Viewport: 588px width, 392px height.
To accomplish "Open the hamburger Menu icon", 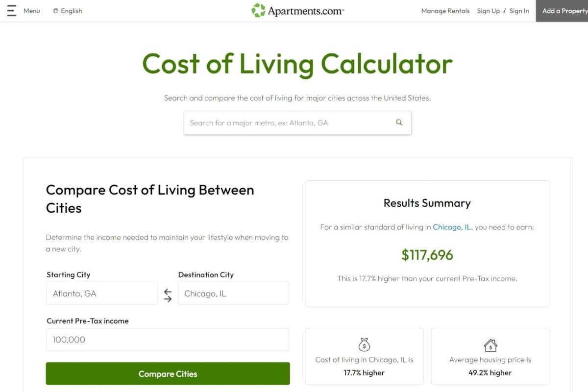I will (x=12, y=10).
